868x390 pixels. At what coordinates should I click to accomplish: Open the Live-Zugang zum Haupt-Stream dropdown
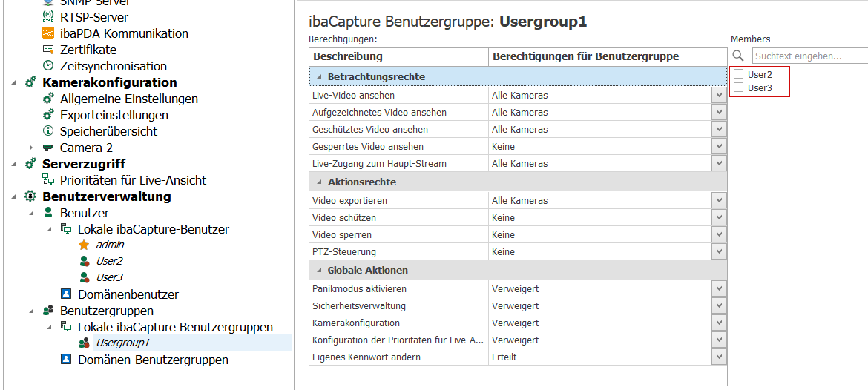(x=719, y=164)
